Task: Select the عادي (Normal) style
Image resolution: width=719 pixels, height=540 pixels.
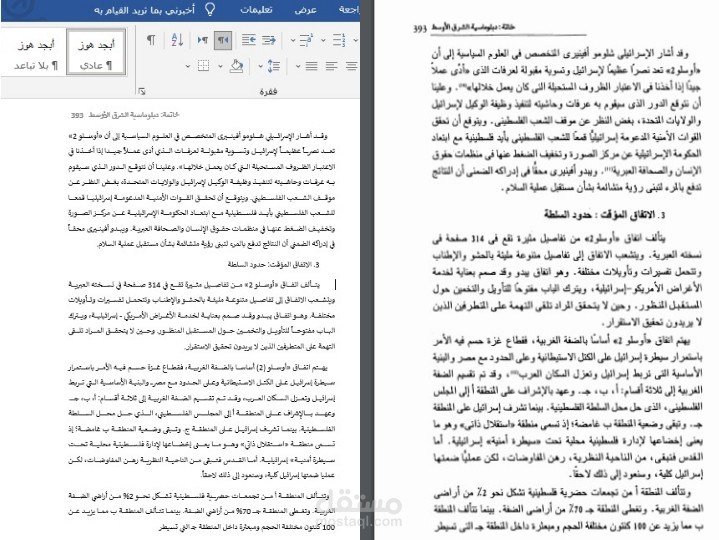Action: click(x=96, y=51)
